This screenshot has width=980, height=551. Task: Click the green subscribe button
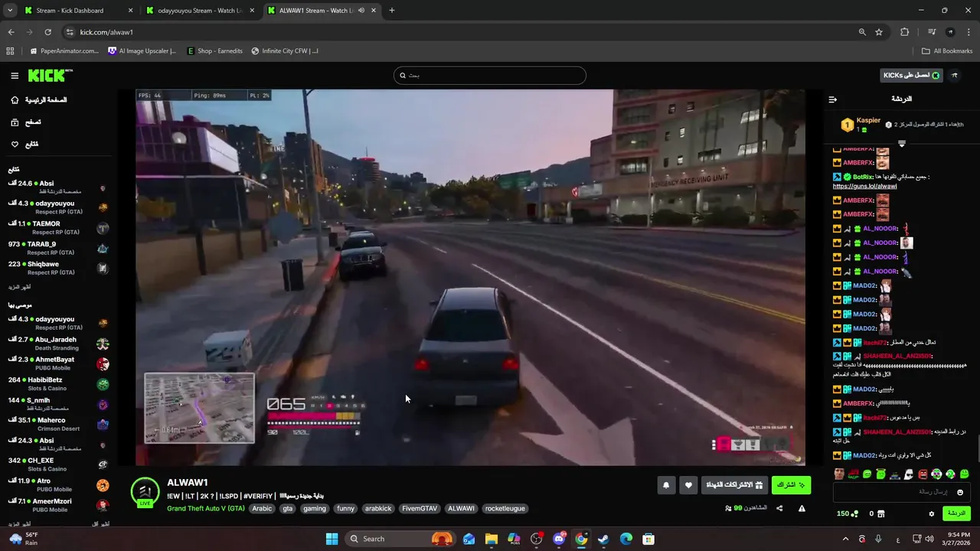pyautogui.click(x=791, y=485)
